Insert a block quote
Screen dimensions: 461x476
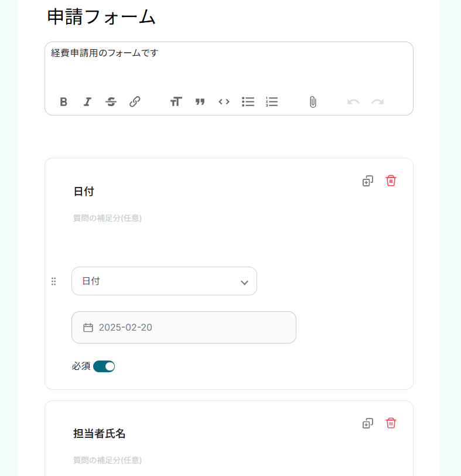point(200,102)
